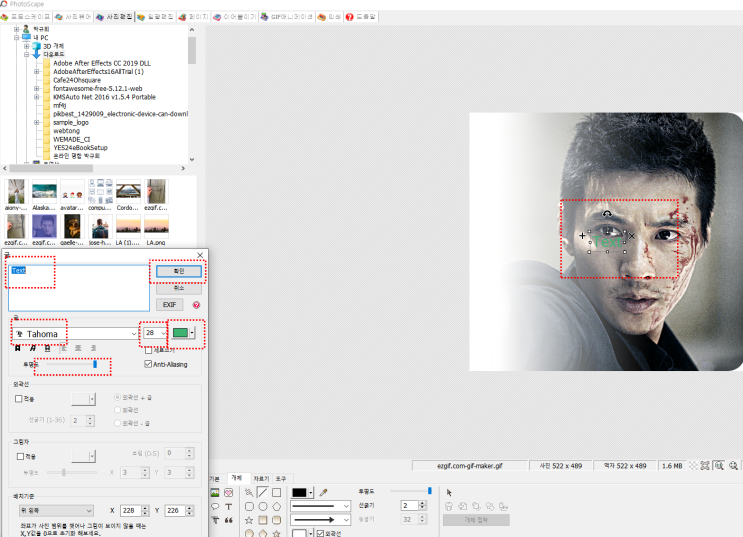Viewport: 743px width, 537px height.
Task: Toggle the vertical text checkbox above Anti-Aliasing
Action: pyautogui.click(x=148, y=350)
